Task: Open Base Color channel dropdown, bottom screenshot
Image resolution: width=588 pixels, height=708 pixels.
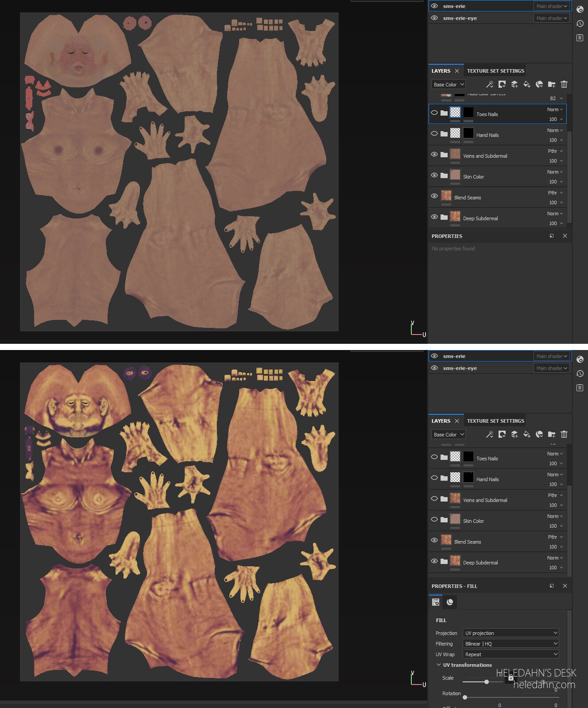Action: 449,434
